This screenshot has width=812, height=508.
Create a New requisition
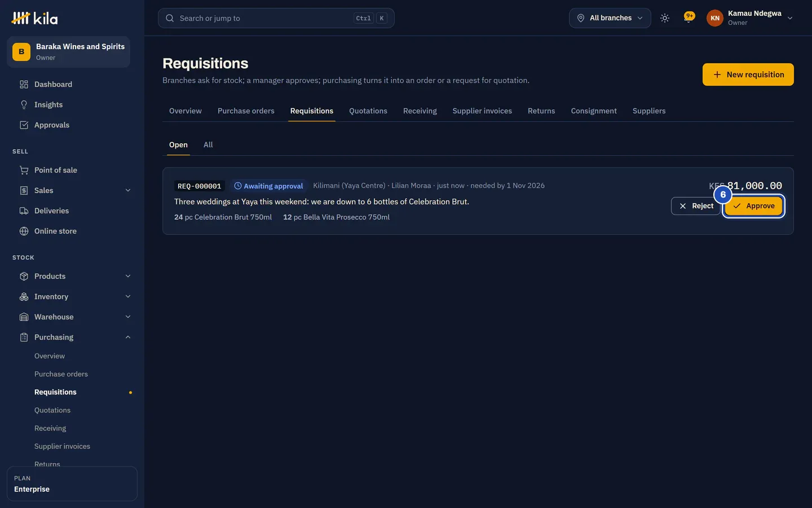coord(748,75)
